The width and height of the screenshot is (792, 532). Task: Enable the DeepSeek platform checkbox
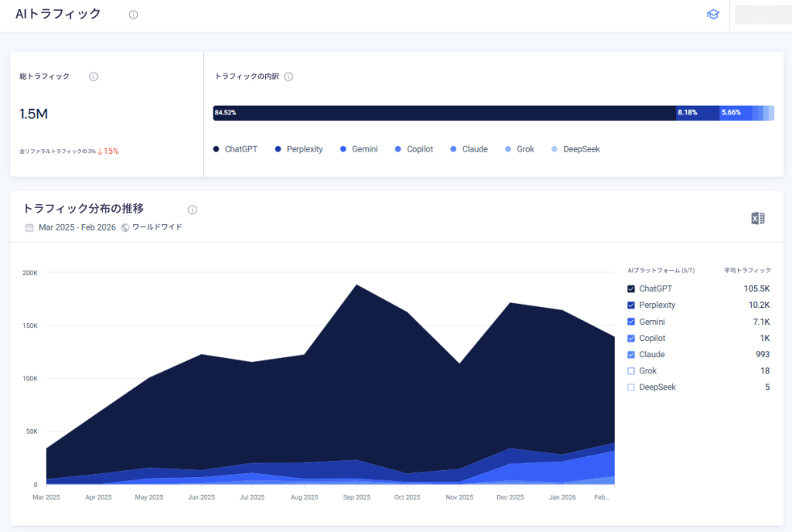point(631,387)
